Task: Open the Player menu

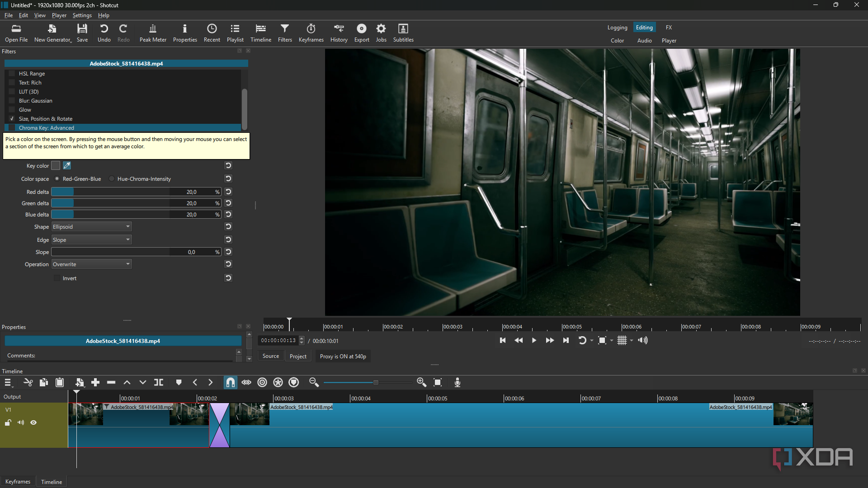Action: [59, 15]
